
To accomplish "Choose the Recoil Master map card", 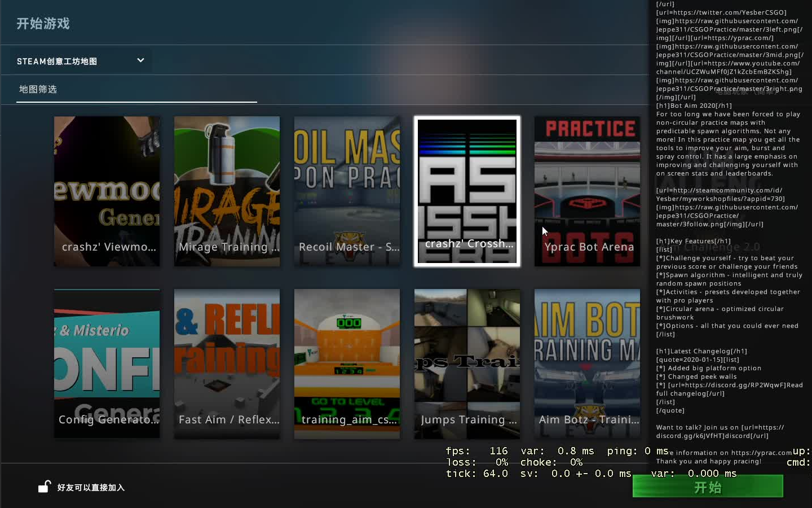I will [347, 191].
